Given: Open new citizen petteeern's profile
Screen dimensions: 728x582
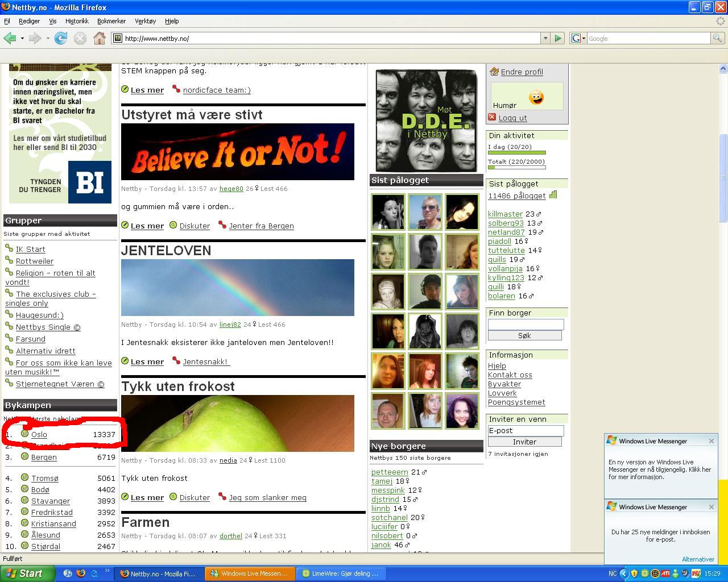Looking at the screenshot, I should pyautogui.click(x=390, y=472).
